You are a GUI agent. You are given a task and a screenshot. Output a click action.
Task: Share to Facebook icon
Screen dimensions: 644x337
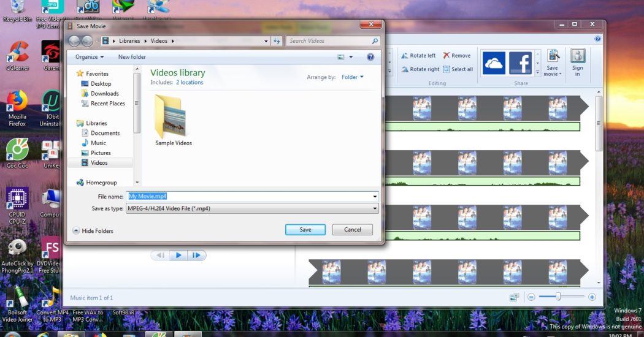(x=520, y=63)
